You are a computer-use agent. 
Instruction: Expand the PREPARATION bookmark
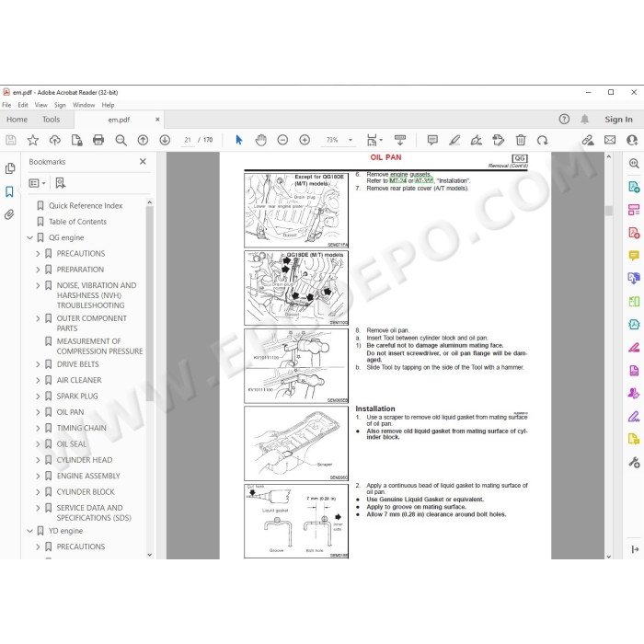point(38,270)
